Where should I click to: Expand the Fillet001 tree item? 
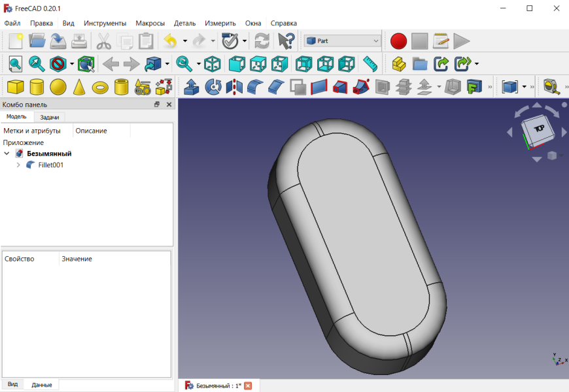18,165
